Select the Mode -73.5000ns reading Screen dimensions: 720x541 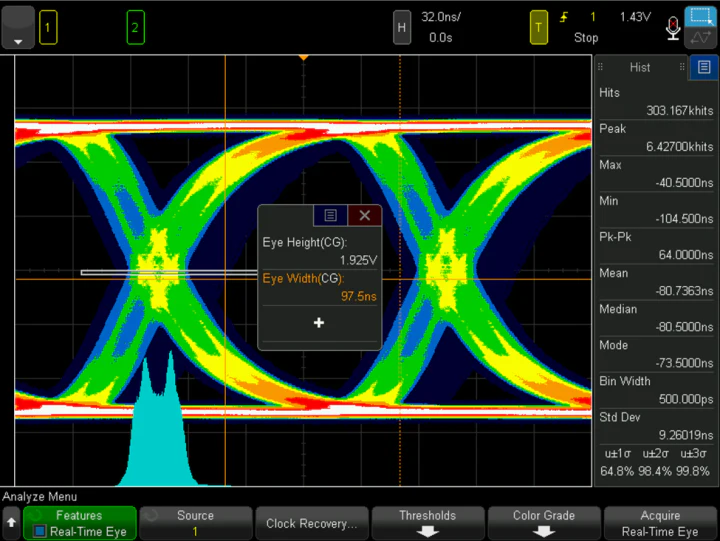point(656,354)
